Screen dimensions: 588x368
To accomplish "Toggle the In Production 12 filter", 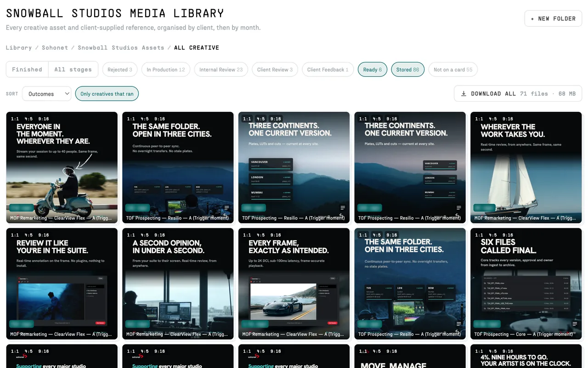I will (x=166, y=69).
